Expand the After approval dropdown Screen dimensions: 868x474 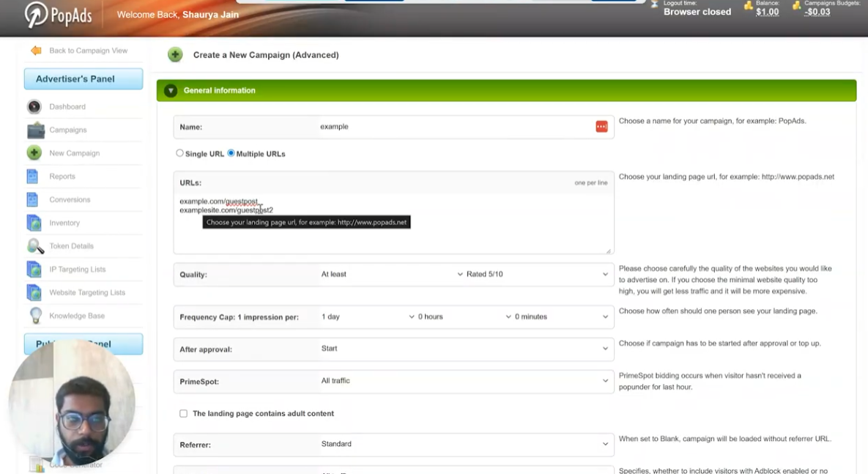point(464,349)
